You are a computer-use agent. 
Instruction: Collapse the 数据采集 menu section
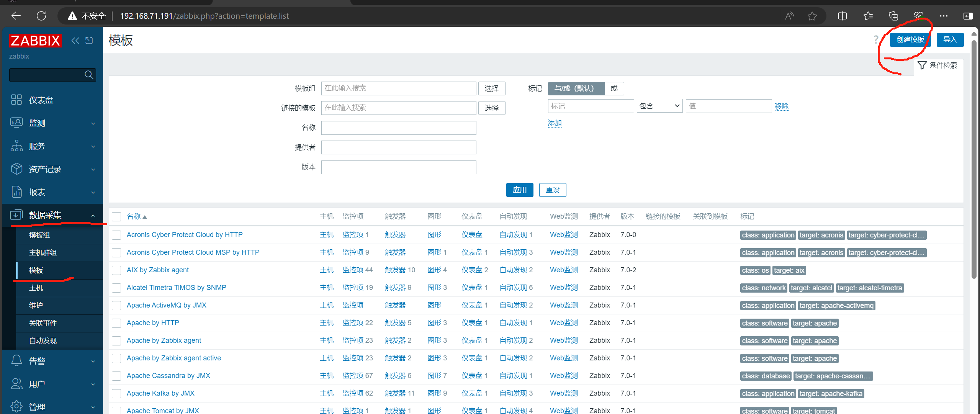point(93,215)
